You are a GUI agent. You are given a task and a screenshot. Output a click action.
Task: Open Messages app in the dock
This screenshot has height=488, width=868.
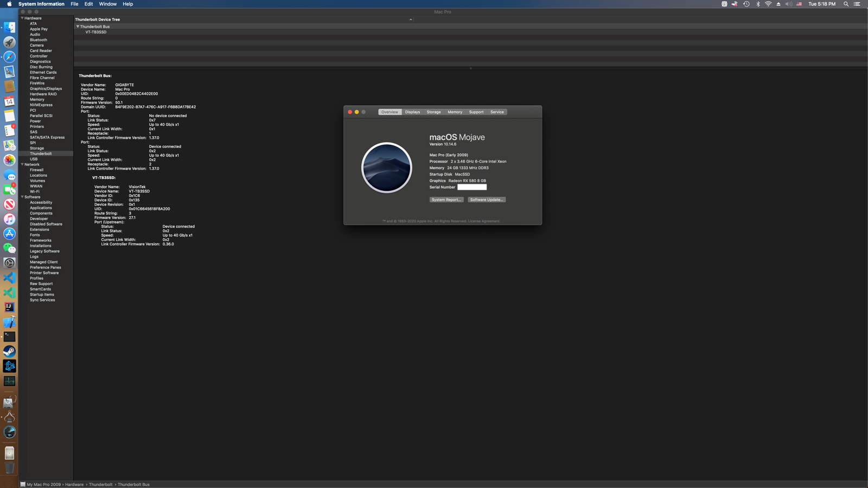tap(9, 175)
